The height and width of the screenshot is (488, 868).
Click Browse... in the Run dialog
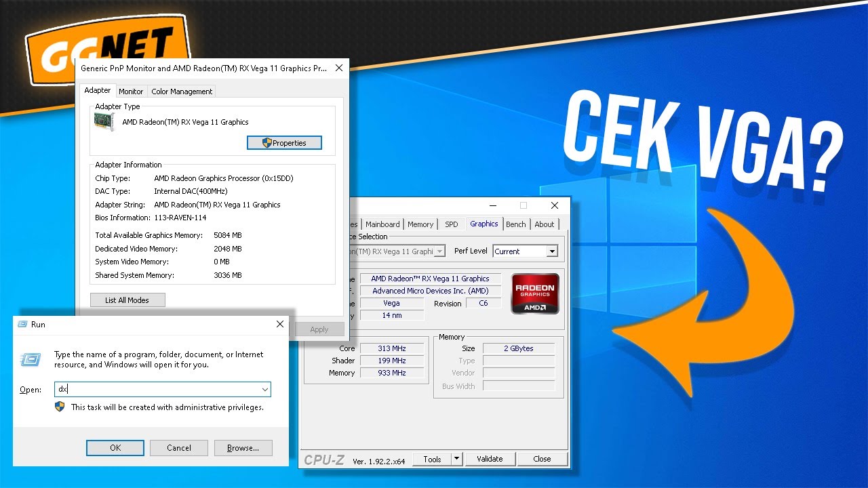243,448
